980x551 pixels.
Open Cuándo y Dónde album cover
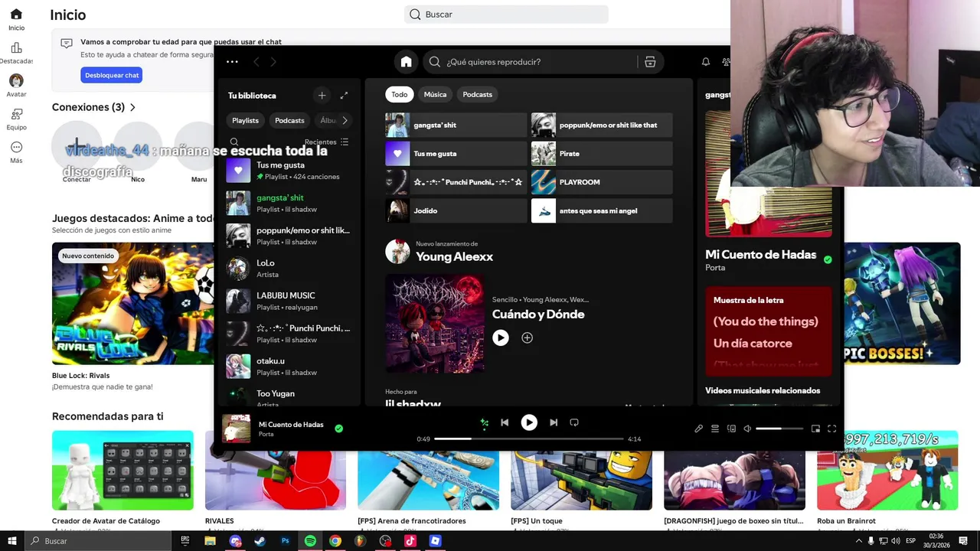pos(434,324)
